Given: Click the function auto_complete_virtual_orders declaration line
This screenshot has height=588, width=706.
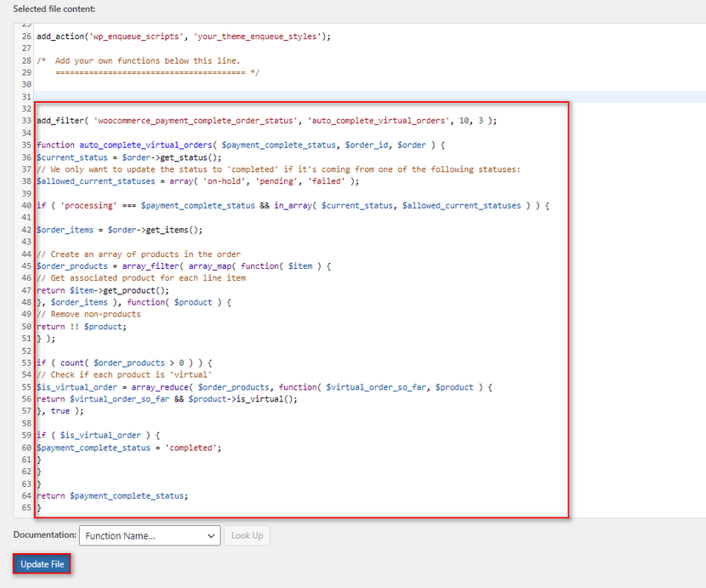Looking at the screenshot, I should point(241,145).
